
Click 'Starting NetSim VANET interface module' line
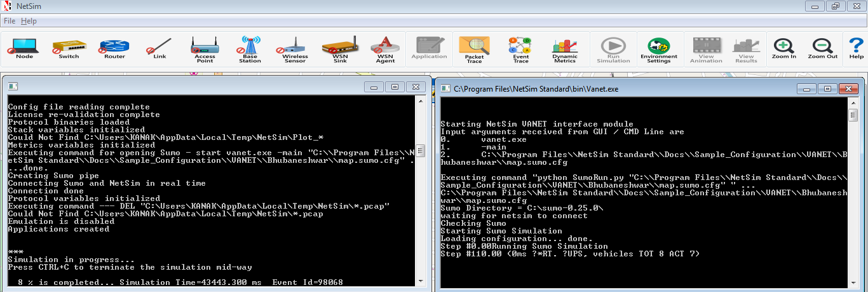537,125
